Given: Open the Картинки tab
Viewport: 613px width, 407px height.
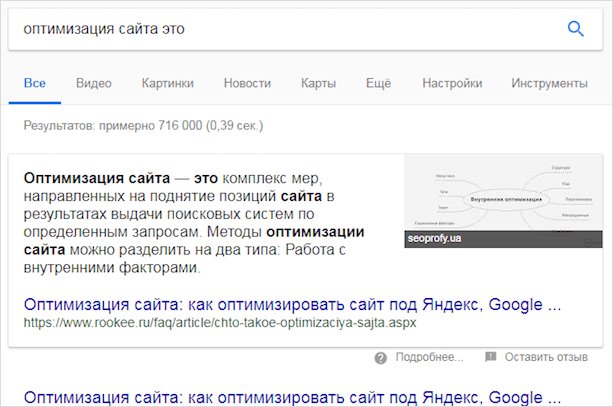Looking at the screenshot, I should [x=168, y=83].
